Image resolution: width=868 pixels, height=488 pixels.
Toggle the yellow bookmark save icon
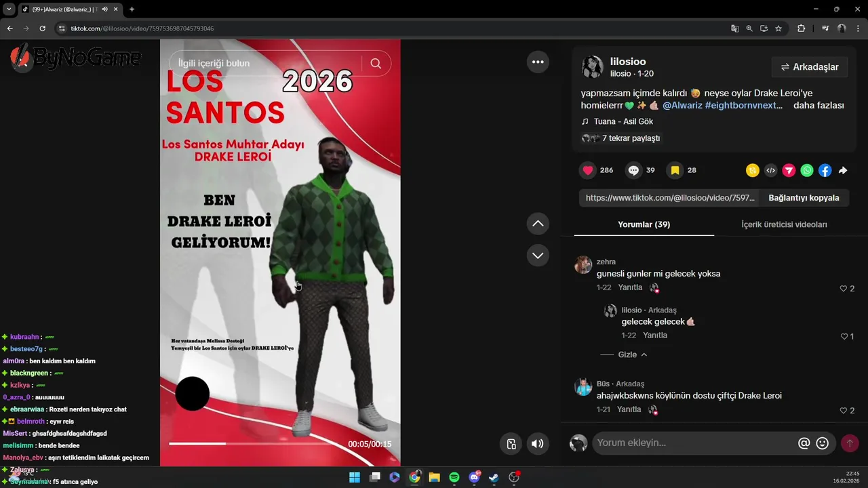675,170
